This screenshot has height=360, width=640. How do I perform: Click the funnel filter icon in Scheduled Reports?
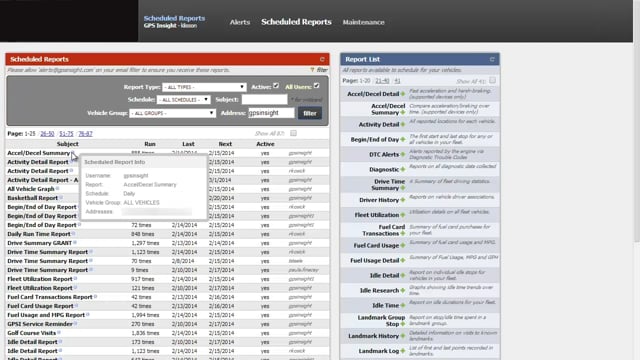[313, 70]
